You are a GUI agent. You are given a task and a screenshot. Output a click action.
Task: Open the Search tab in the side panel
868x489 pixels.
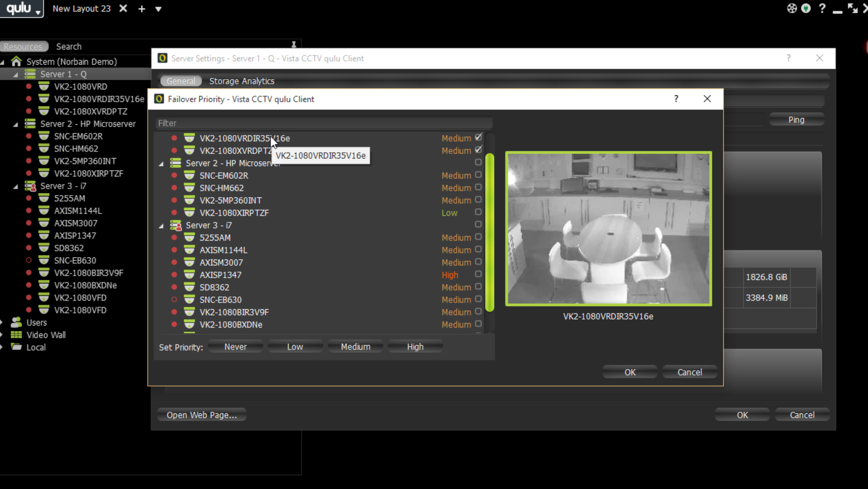click(x=69, y=47)
